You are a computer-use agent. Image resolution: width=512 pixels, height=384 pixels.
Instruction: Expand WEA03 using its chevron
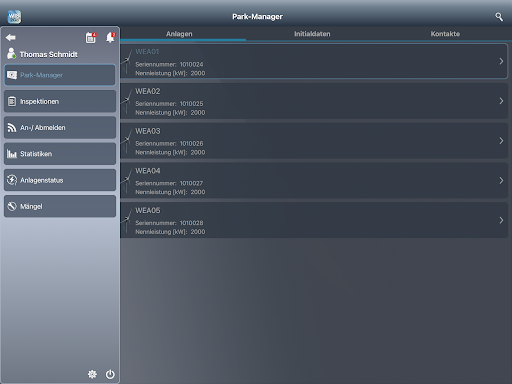click(501, 141)
